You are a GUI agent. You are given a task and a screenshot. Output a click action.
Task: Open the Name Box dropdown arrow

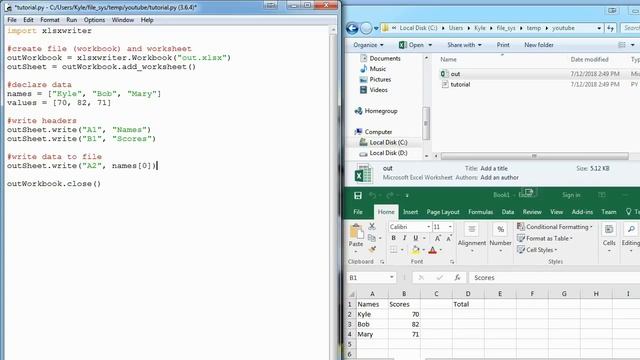point(391,278)
